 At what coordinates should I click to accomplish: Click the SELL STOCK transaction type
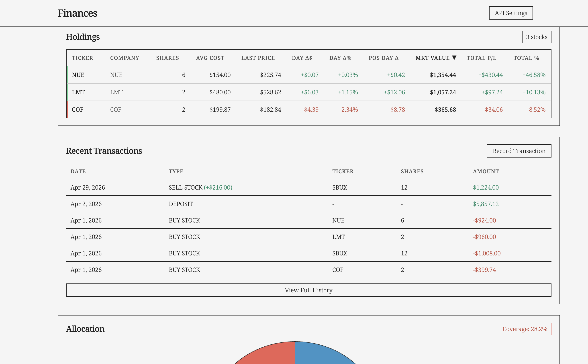pos(186,188)
